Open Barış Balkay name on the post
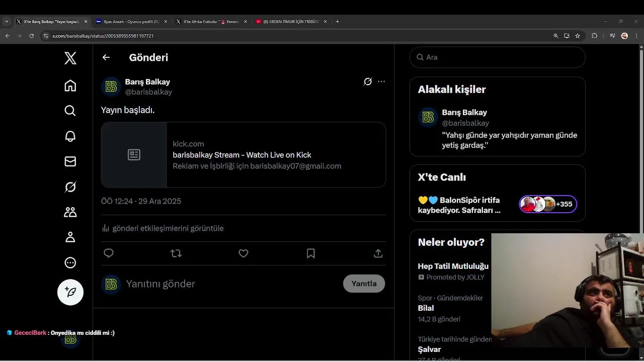This screenshot has height=362, width=644. (147, 82)
